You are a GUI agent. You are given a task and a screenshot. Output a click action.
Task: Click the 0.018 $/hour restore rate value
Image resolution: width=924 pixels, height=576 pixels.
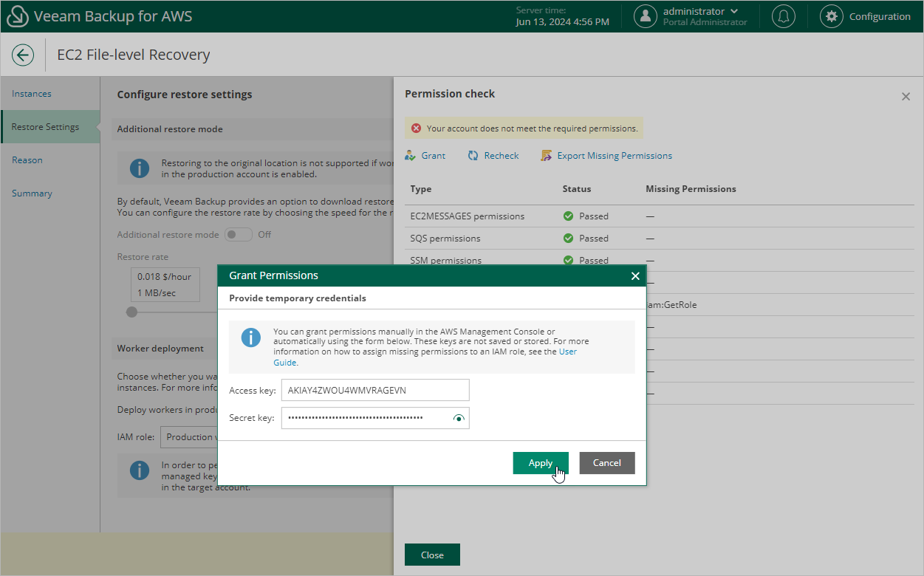pos(164,277)
